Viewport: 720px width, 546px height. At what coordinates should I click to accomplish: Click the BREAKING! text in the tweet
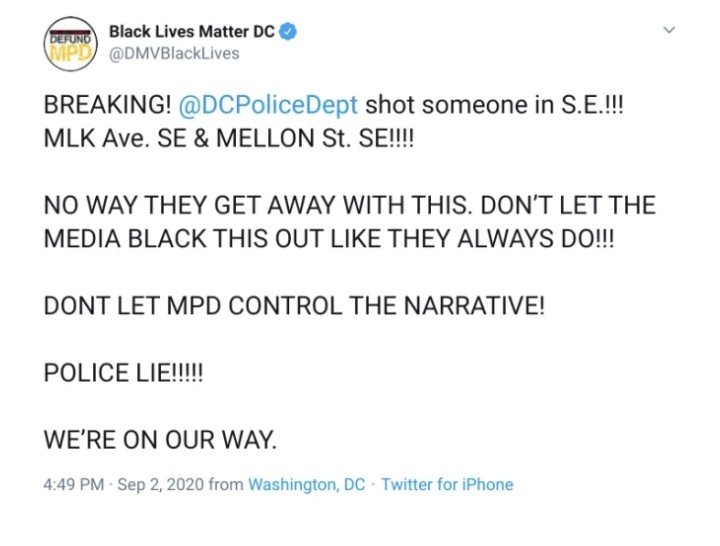click(x=107, y=105)
